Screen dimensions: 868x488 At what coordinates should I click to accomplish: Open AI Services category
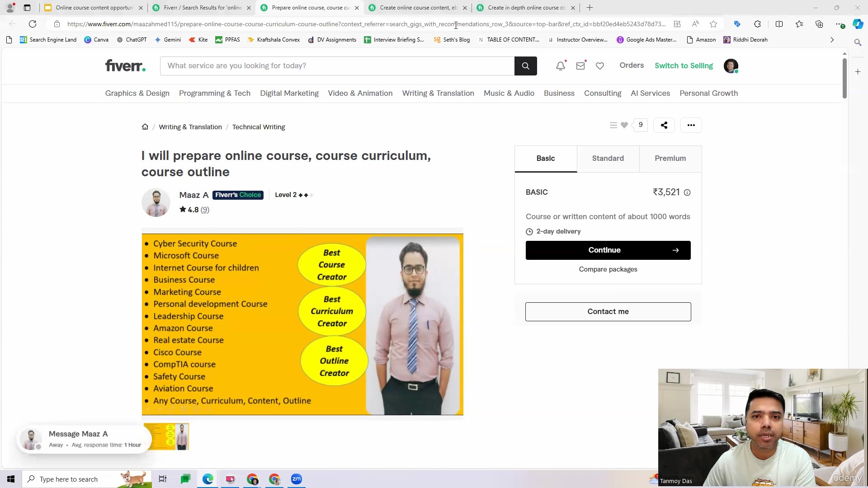[x=650, y=94]
